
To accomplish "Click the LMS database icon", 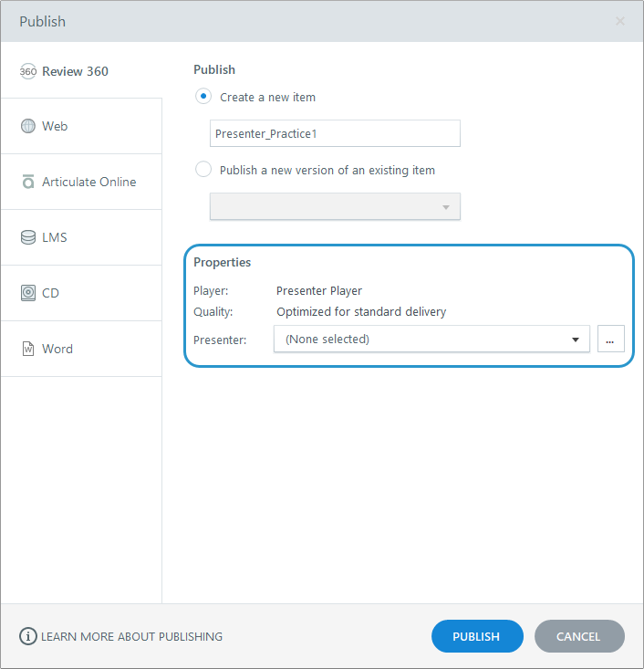I will coord(27,237).
